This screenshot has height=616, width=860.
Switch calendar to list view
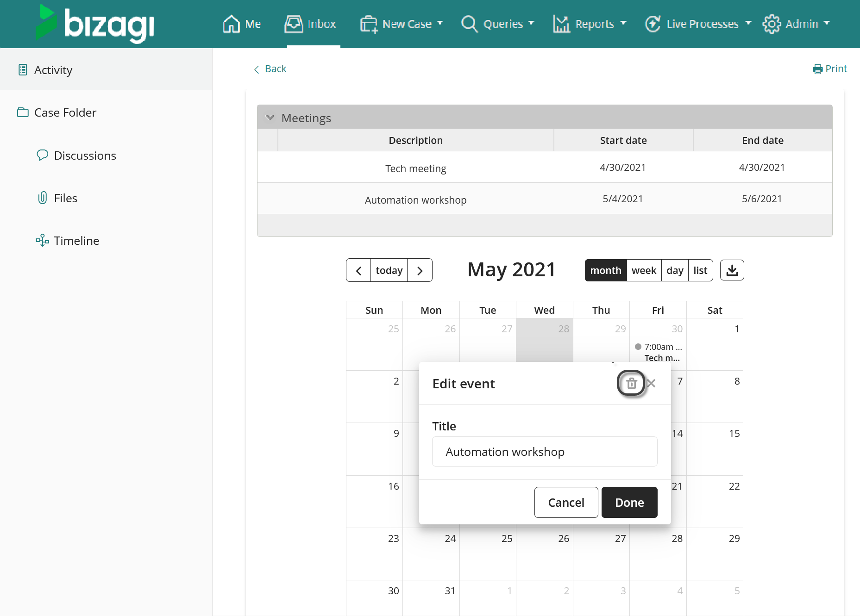[x=700, y=270]
